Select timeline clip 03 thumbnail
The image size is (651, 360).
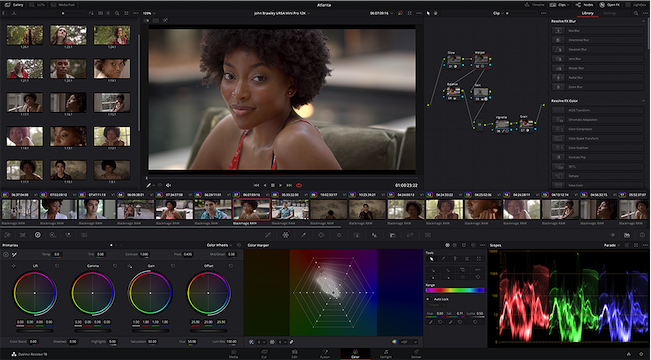click(x=97, y=209)
